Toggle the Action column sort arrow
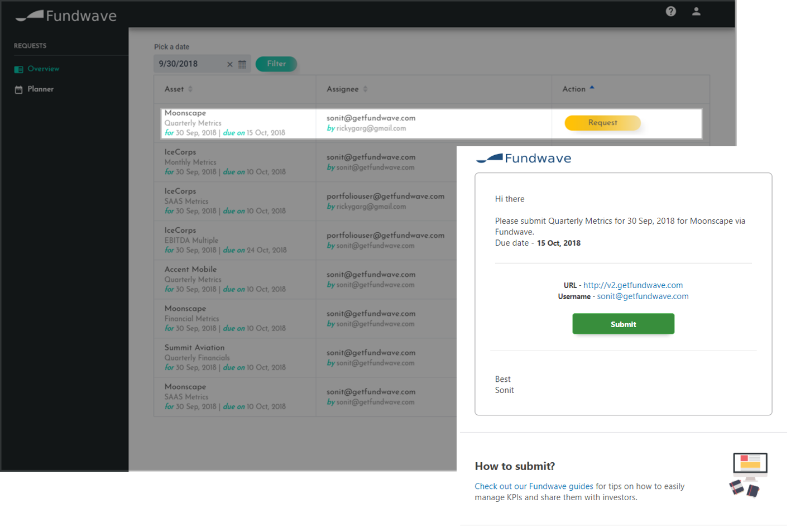Screen dimensions: 791x532 [592, 88]
